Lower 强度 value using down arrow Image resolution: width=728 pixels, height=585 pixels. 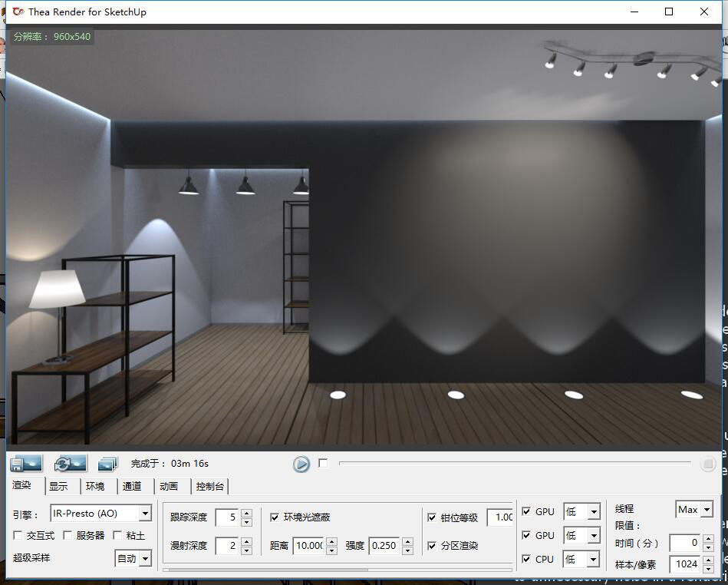tap(407, 550)
